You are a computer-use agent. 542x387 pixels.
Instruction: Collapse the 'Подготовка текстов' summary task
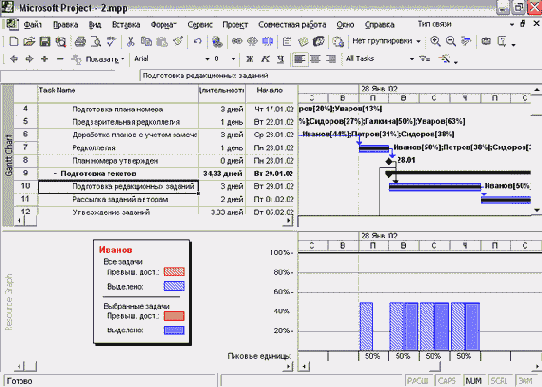tap(55, 173)
